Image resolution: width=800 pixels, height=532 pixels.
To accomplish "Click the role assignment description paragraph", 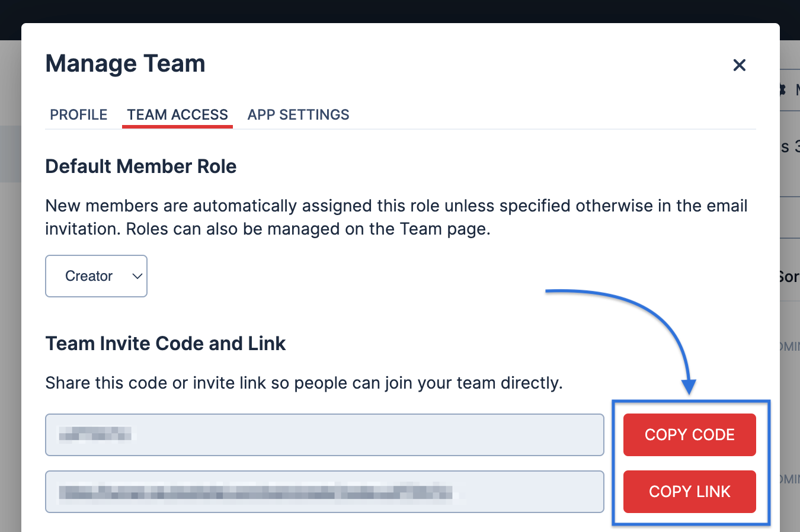I will (396, 217).
